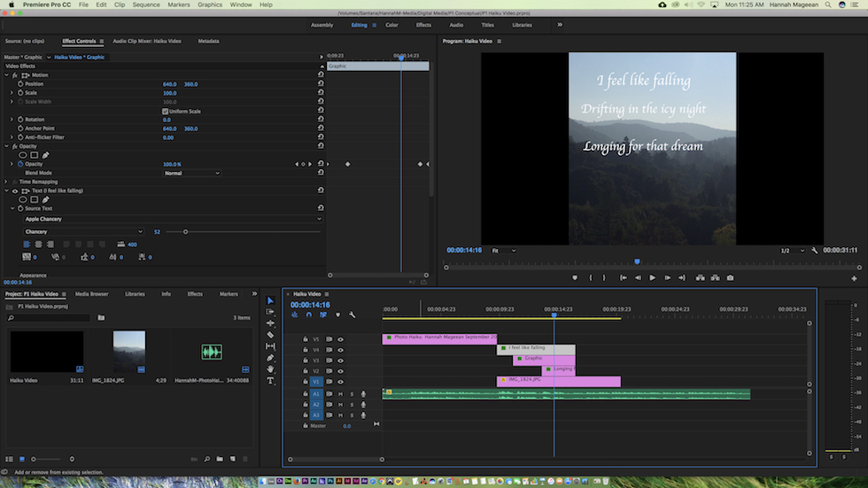
Task: Select the Track Select Forward tool
Action: click(x=270, y=312)
